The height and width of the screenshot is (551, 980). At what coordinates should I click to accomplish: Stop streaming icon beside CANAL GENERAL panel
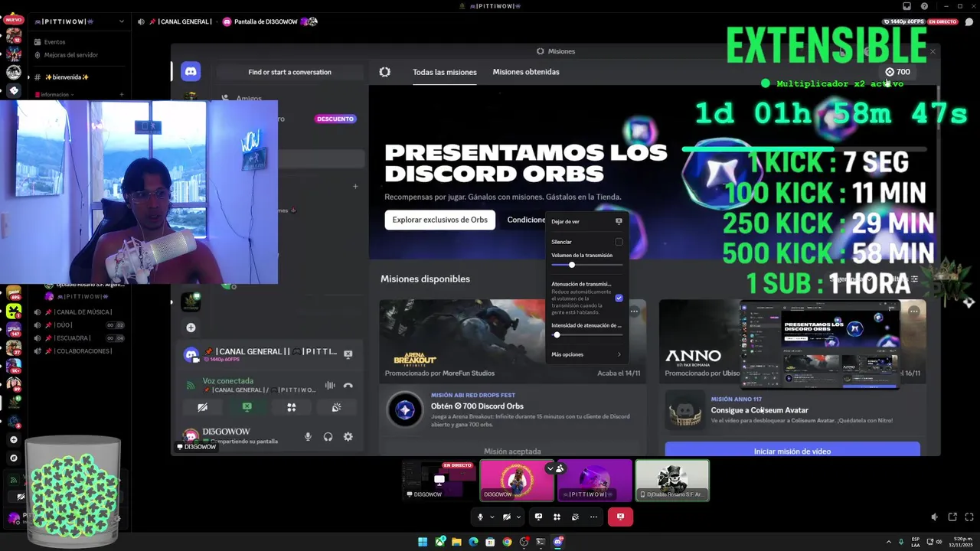pos(348,354)
